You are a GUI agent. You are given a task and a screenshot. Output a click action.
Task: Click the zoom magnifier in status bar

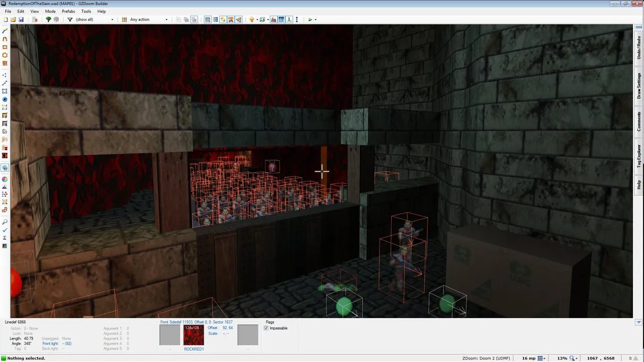tap(572, 358)
